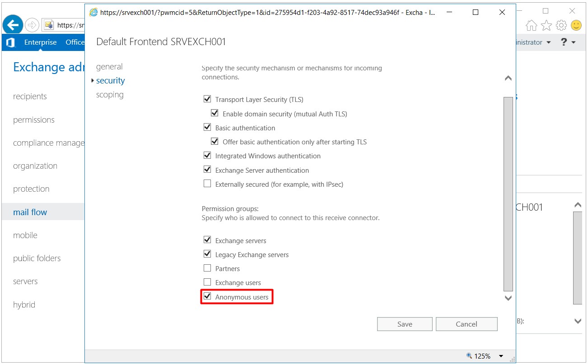Click the browser Back arrow button
The width and height of the screenshot is (588, 364).
tap(13, 25)
